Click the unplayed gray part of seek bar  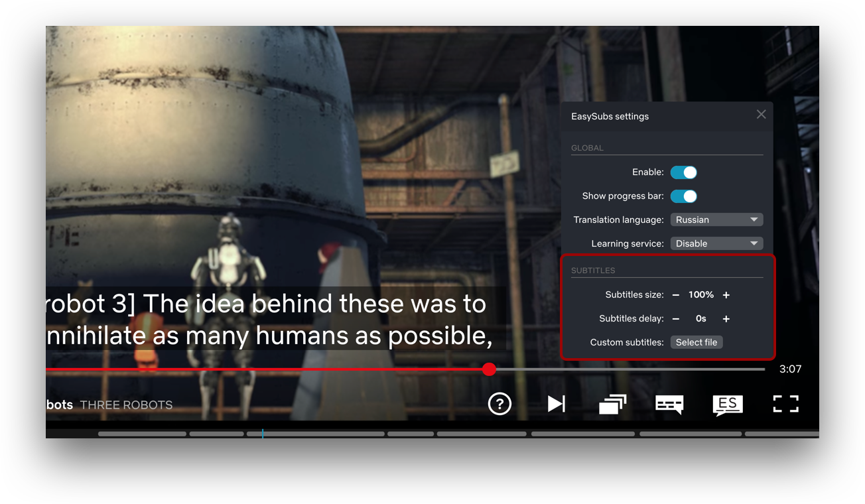tap(630, 369)
